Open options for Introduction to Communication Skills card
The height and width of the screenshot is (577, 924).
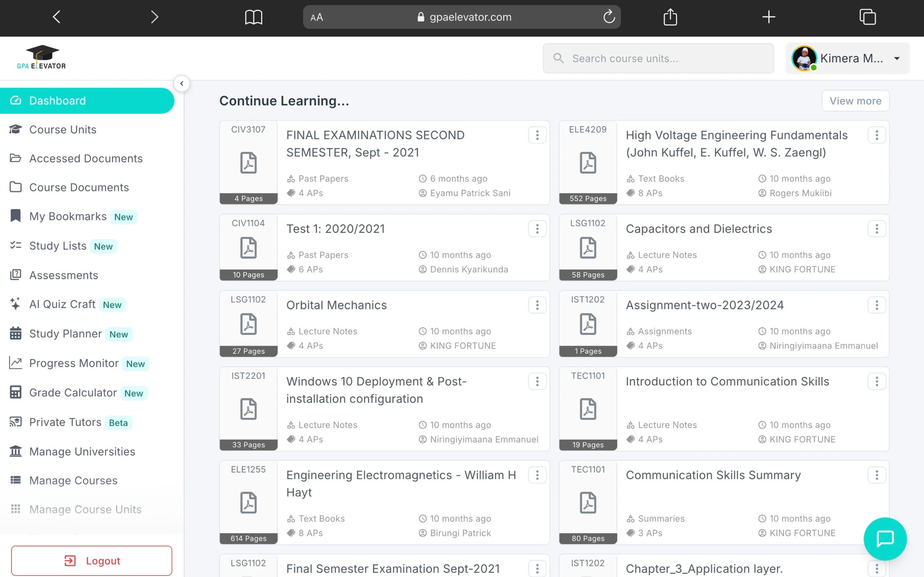pos(877,381)
